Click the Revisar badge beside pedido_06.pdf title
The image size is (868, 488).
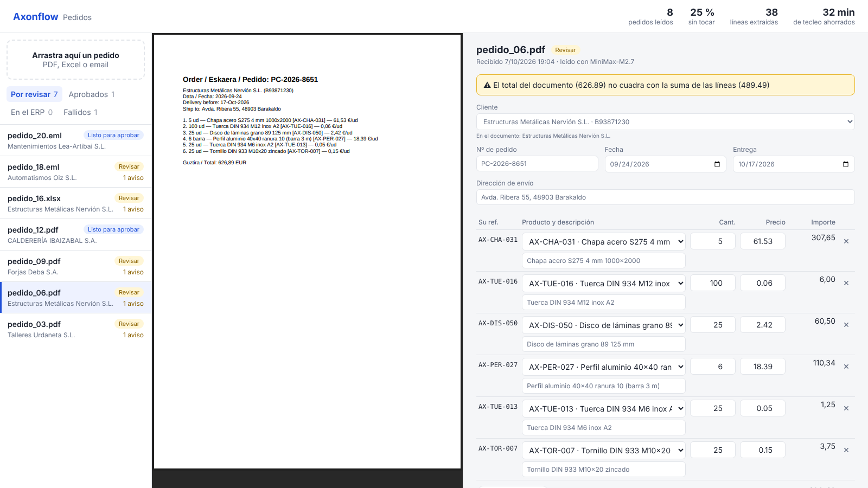565,50
